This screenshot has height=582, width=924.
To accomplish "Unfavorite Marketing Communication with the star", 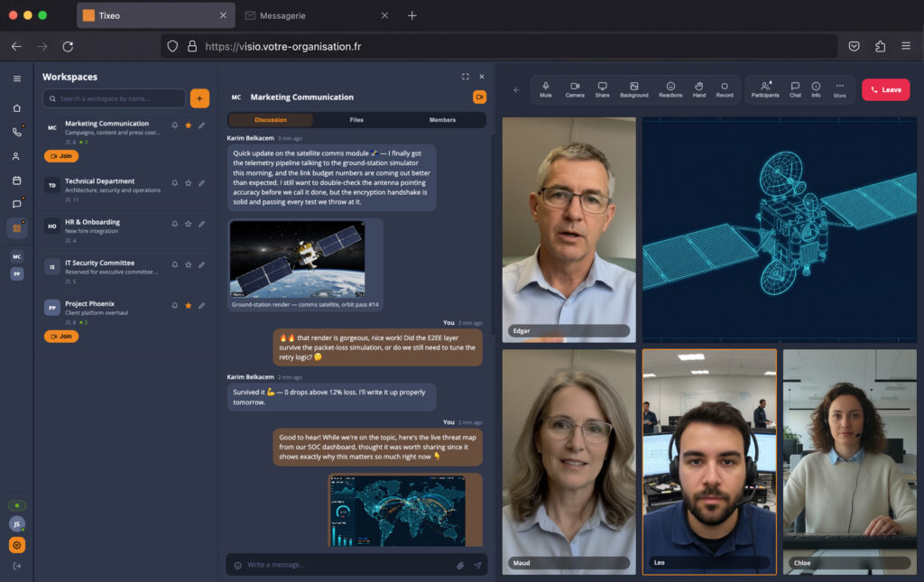I will point(189,125).
